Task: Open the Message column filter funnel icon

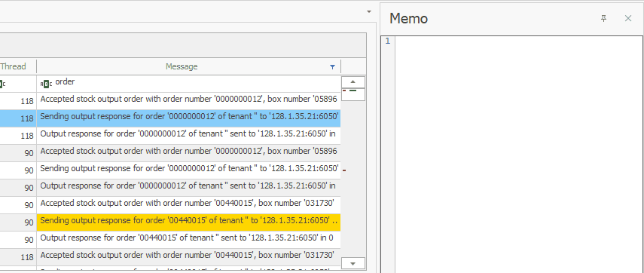Action: [x=333, y=66]
